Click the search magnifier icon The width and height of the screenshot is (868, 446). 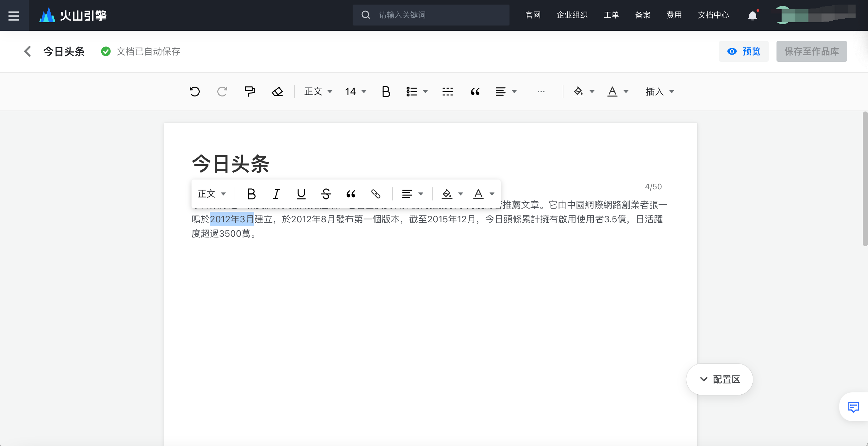366,15
